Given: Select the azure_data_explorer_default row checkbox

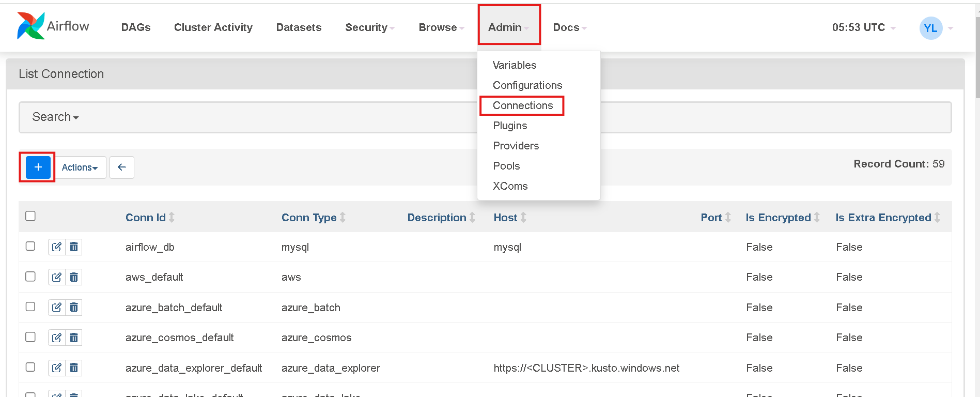Looking at the screenshot, I should (x=30, y=367).
